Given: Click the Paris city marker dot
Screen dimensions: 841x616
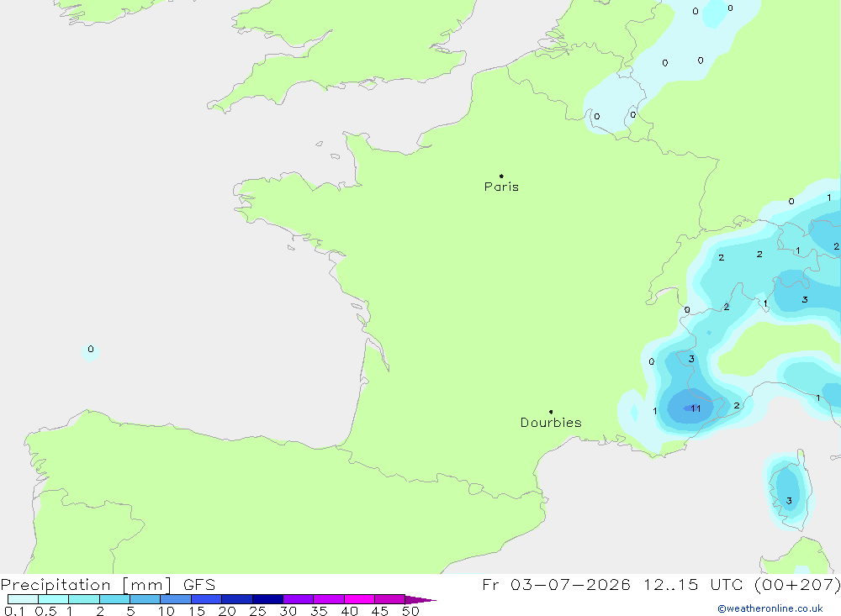Looking at the screenshot, I should [501, 176].
